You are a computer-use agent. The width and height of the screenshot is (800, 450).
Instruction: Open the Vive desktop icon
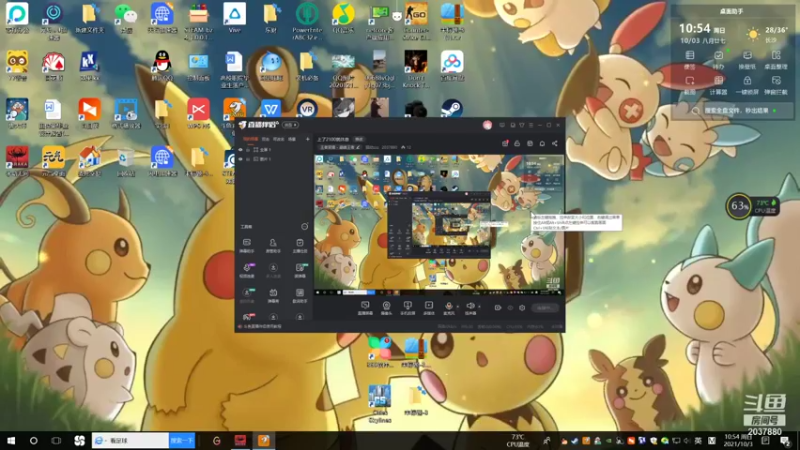234,19
